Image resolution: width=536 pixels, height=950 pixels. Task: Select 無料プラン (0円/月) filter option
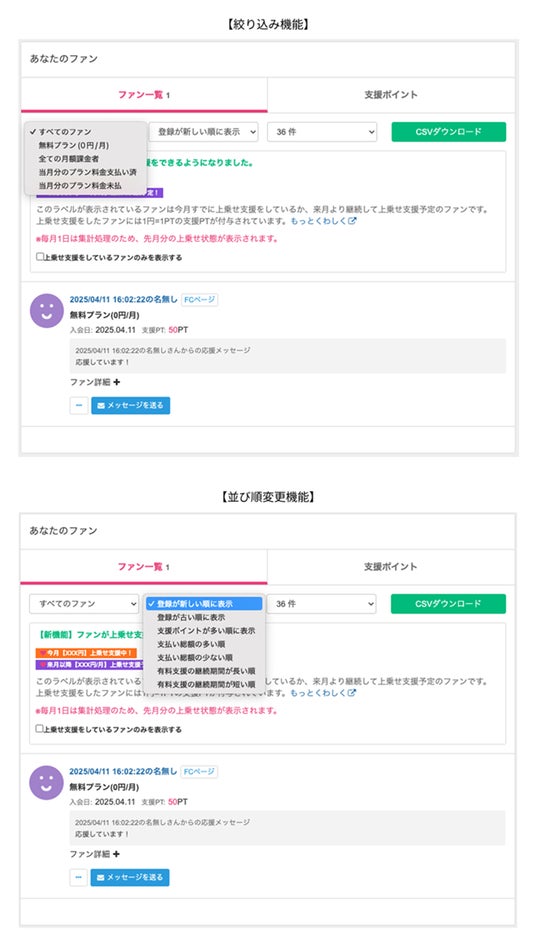click(74, 145)
